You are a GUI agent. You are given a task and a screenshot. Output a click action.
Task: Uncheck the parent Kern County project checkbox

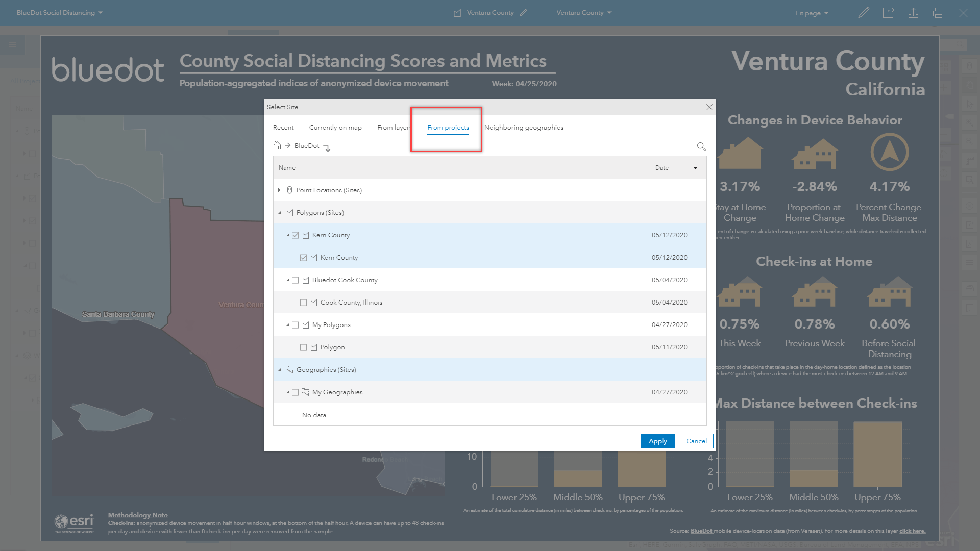click(296, 235)
